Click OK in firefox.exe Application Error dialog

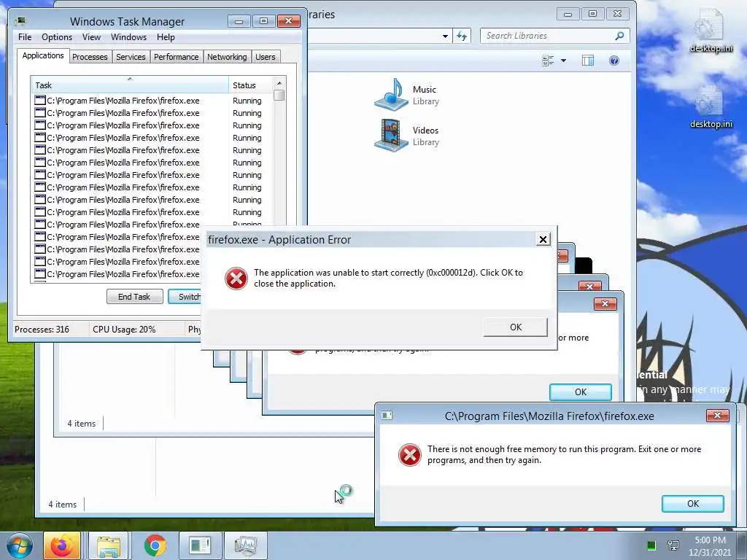(516, 327)
